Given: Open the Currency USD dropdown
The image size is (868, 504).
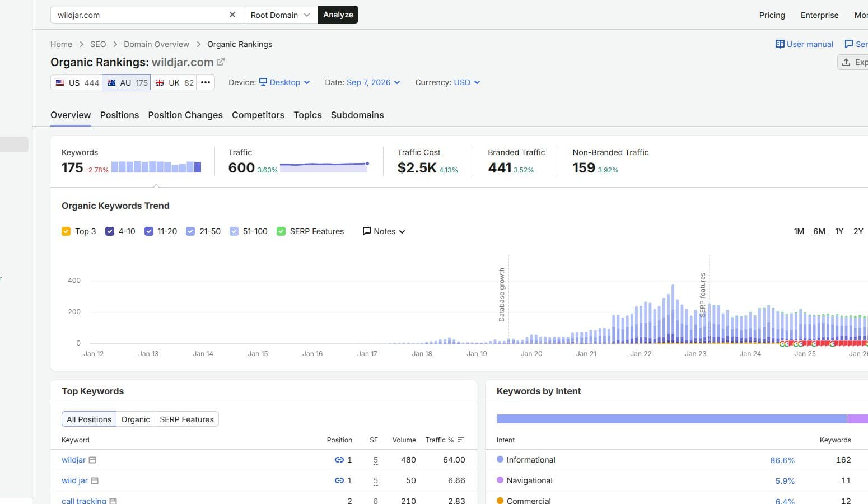Looking at the screenshot, I should click(x=467, y=82).
